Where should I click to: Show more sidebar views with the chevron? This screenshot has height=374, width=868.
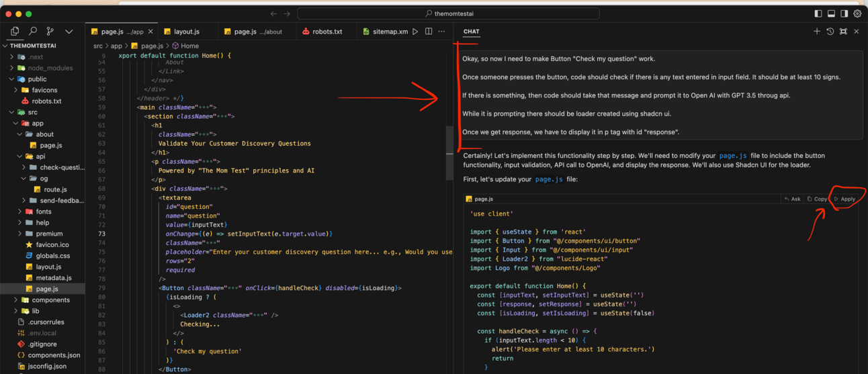pyautogui.click(x=69, y=32)
